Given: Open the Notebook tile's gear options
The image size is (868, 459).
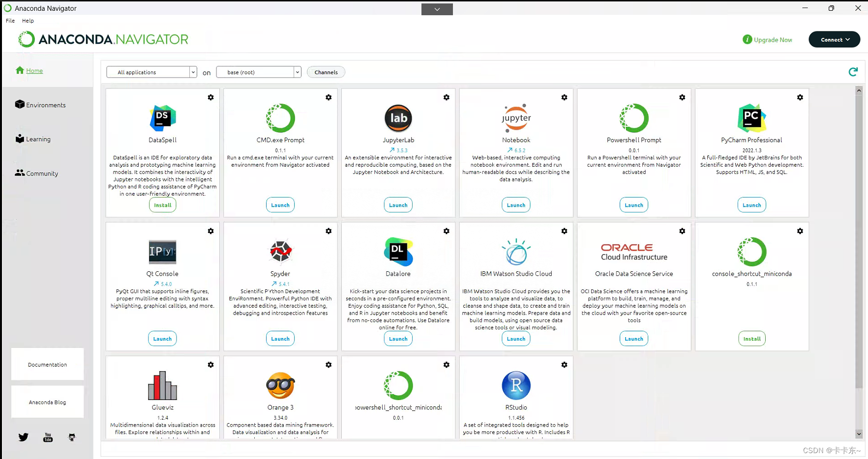Looking at the screenshot, I should [x=564, y=97].
